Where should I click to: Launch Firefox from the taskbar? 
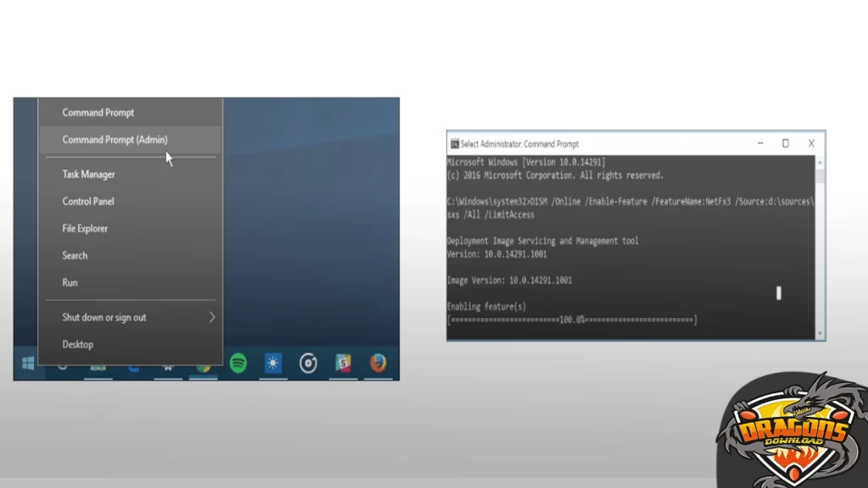pyautogui.click(x=378, y=363)
